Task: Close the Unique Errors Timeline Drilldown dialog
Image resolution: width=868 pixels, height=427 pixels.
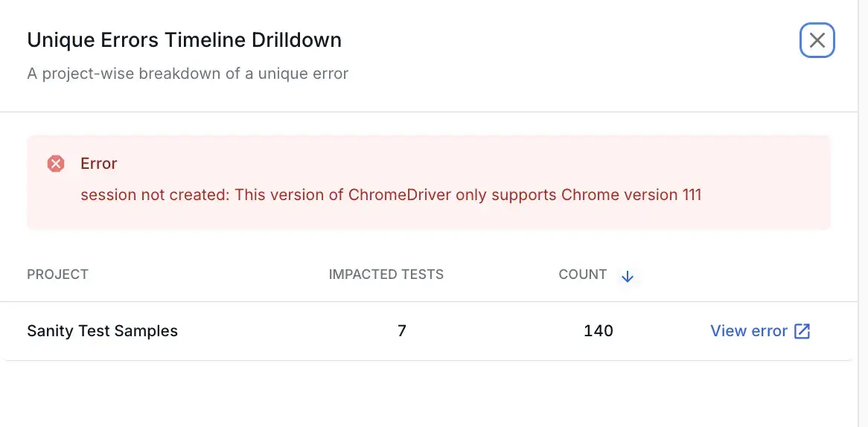Action: [x=817, y=40]
